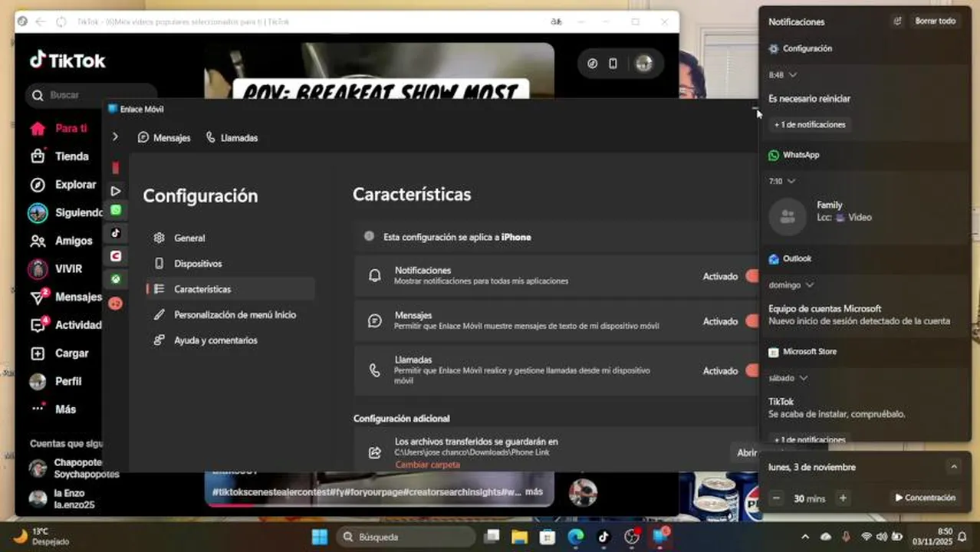Expand the sábado Microsoft Store chevron
Screen dimensions: 980x552
(803, 378)
